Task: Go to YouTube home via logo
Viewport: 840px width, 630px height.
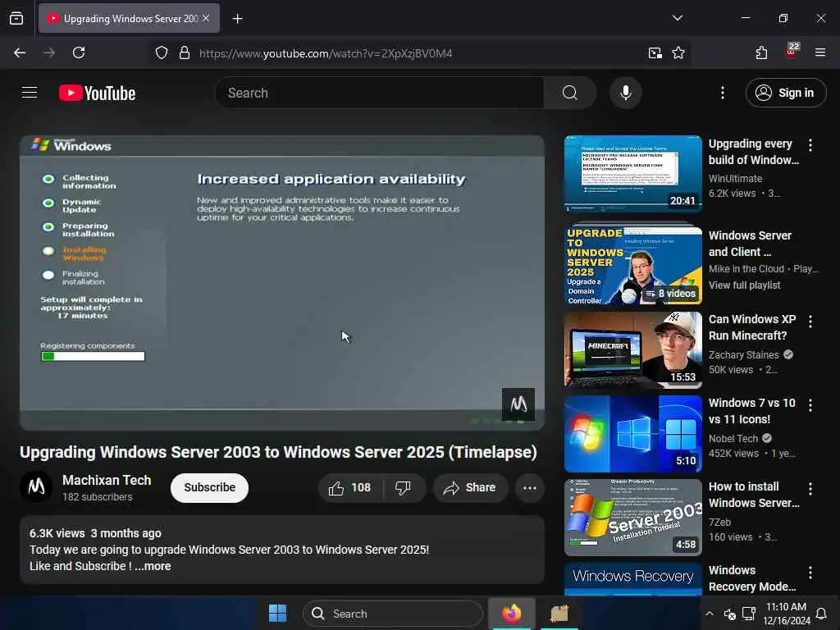Action: [x=97, y=94]
